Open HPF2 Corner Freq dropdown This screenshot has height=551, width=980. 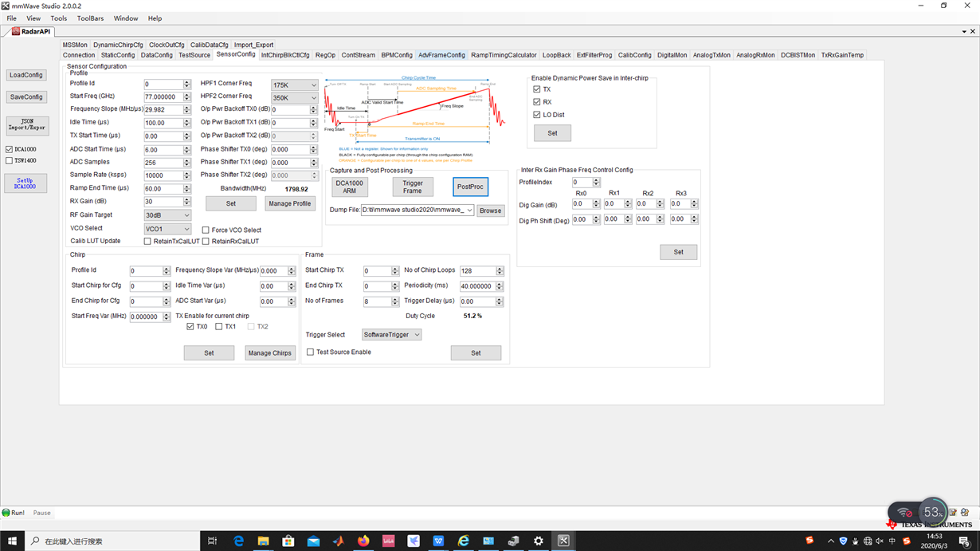[294, 98]
